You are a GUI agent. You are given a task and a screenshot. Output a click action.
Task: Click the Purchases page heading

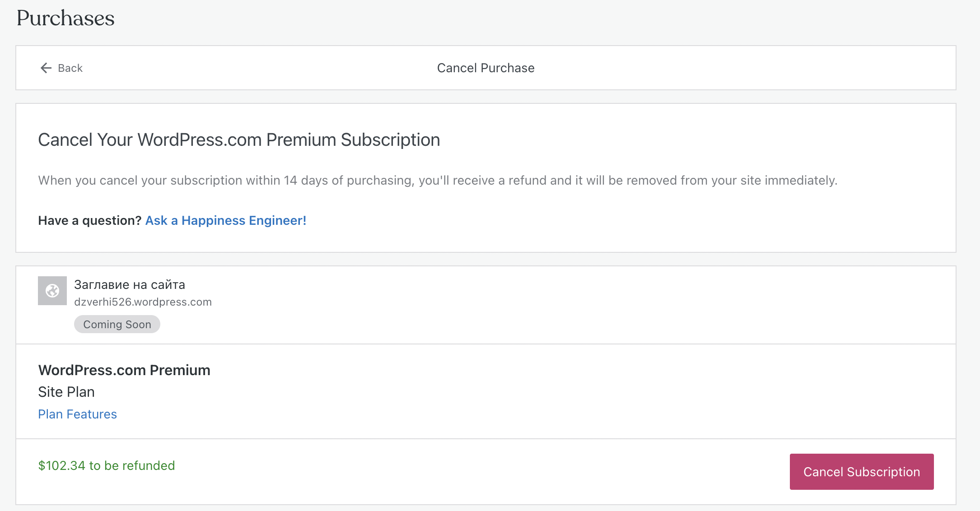pos(65,18)
